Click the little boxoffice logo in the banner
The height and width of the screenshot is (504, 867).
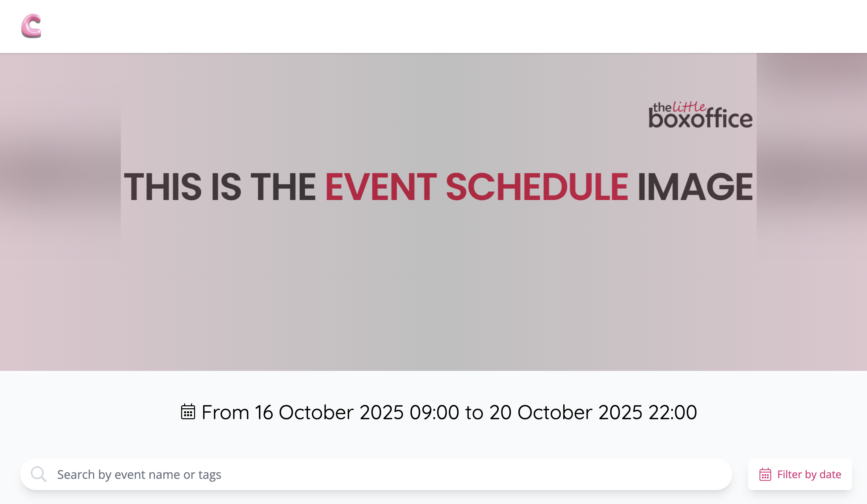coord(700,115)
